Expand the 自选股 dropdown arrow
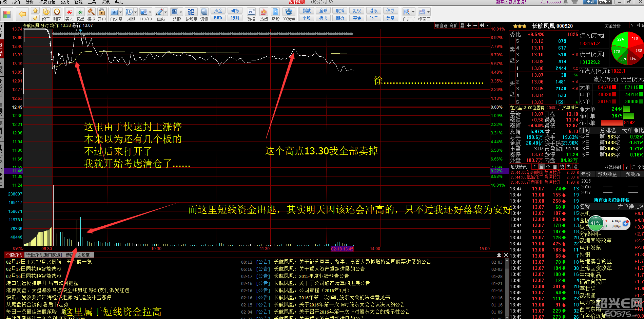Viewport: 644px width, 319px height. pyautogui.click(x=121, y=12)
